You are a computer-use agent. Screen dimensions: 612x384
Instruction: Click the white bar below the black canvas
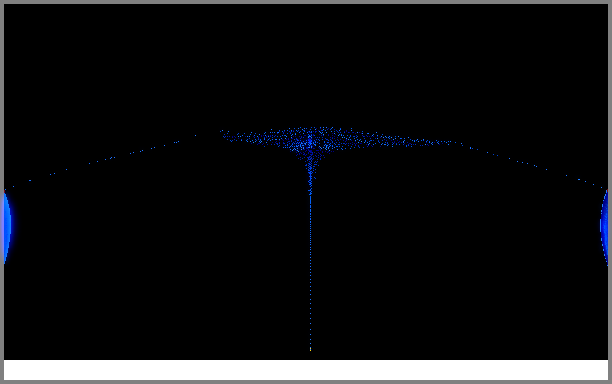click(x=306, y=370)
